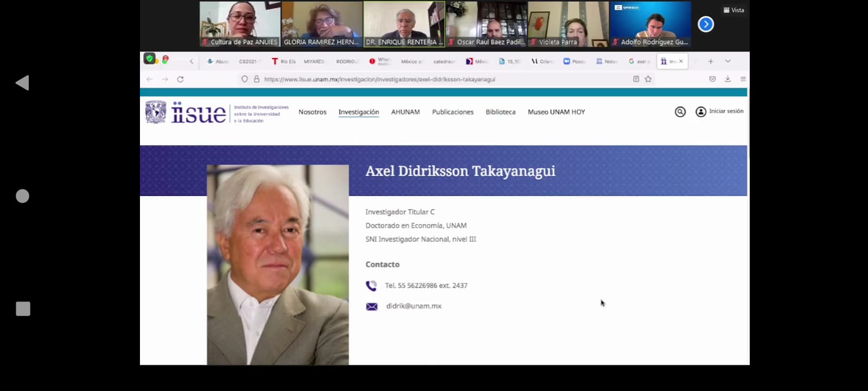Open the Publicaciones menu item
868x391 pixels.
(x=452, y=112)
